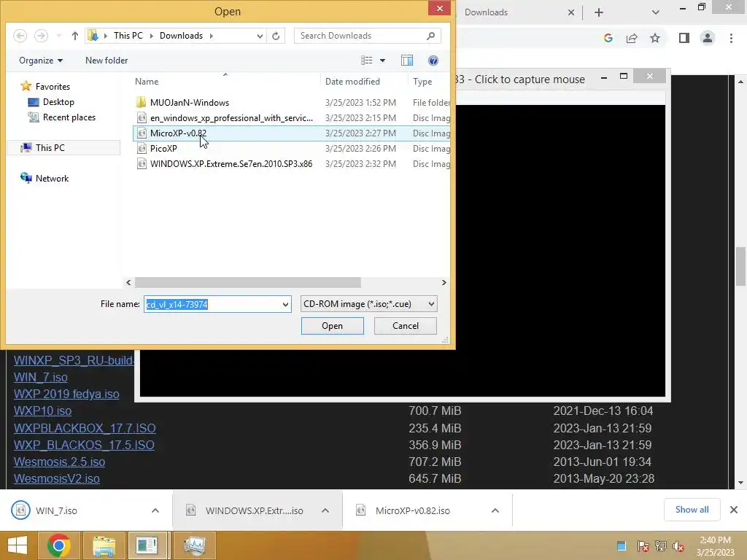Image resolution: width=747 pixels, height=560 pixels.
Task: Click the File name input field
Action: click(212, 304)
